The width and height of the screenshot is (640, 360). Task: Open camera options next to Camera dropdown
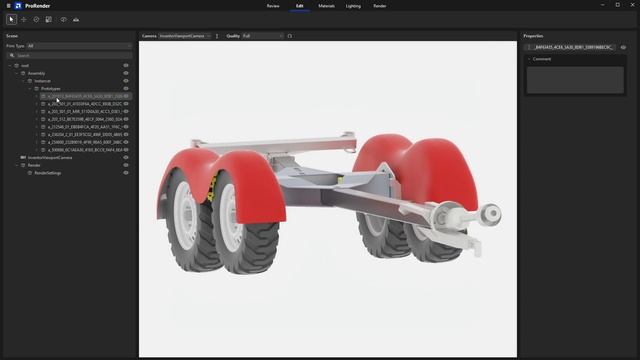(x=217, y=36)
